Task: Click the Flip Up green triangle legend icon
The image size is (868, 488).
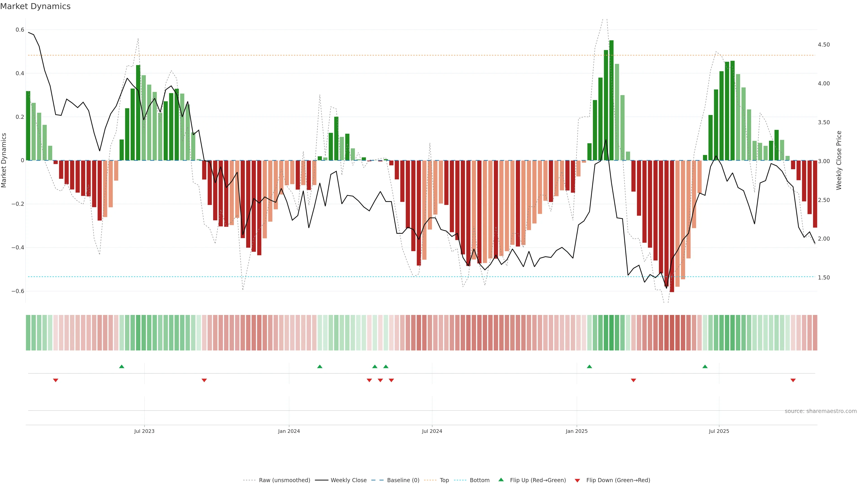Action: coord(501,480)
